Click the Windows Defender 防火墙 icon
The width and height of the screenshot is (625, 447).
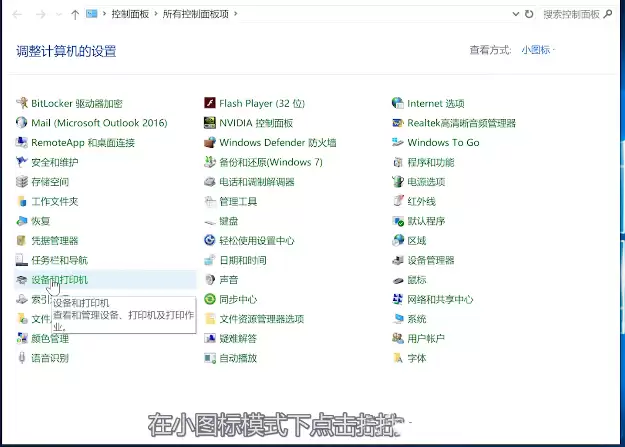coord(210,142)
